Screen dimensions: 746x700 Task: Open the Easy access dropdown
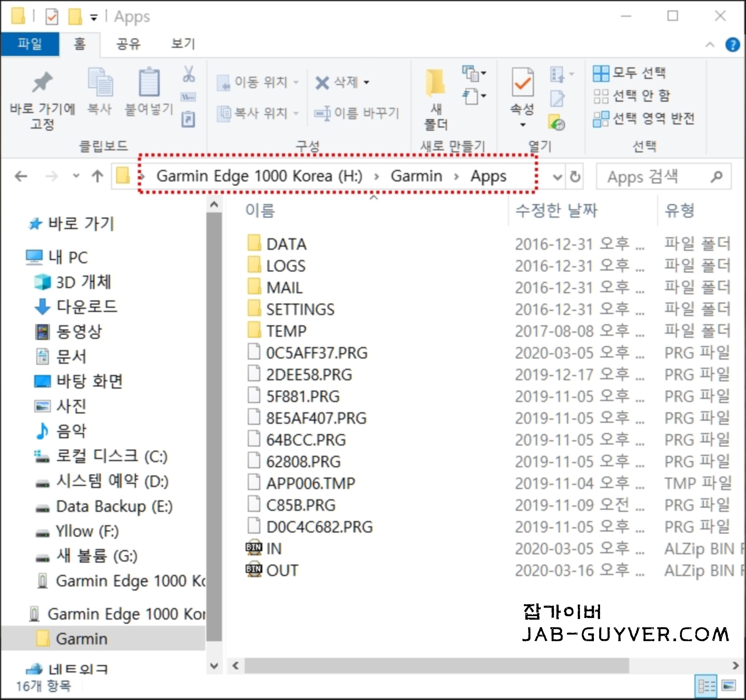pos(475,97)
